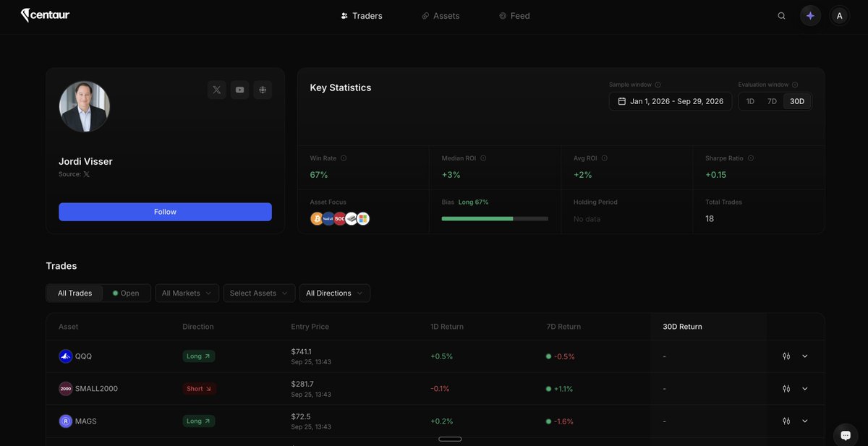Image resolution: width=868 pixels, height=446 pixels.
Task: Open Jordi Visser's YouTube icon
Action: coord(239,90)
